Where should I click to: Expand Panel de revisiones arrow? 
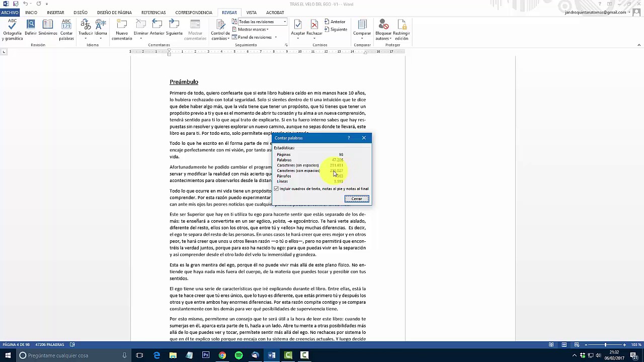(x=276, y=37)
